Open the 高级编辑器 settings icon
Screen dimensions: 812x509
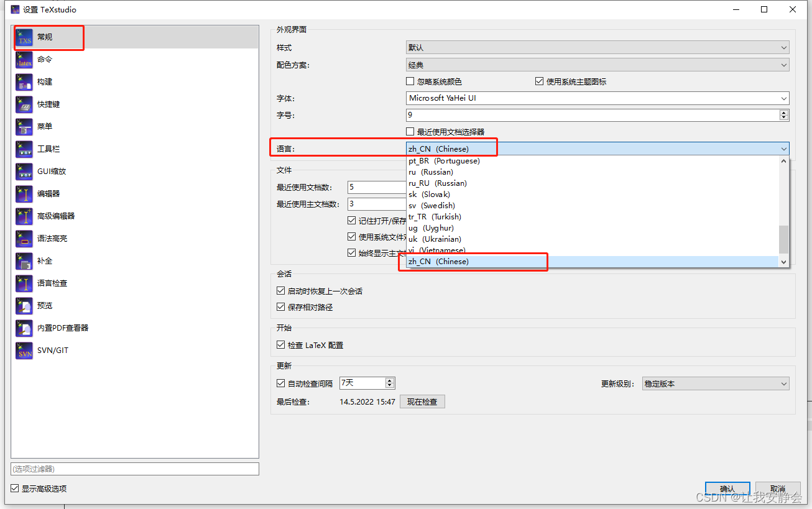click(x=24, y=216)
